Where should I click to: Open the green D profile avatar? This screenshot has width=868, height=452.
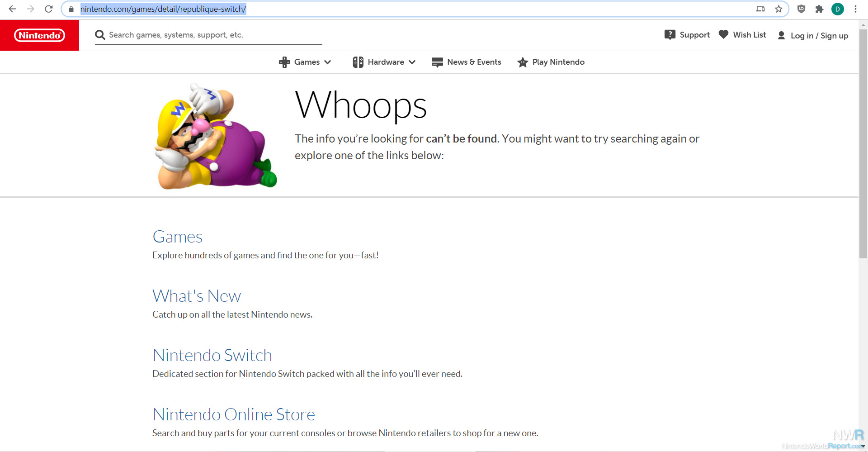pyautogui.click(x=838, y=9)
